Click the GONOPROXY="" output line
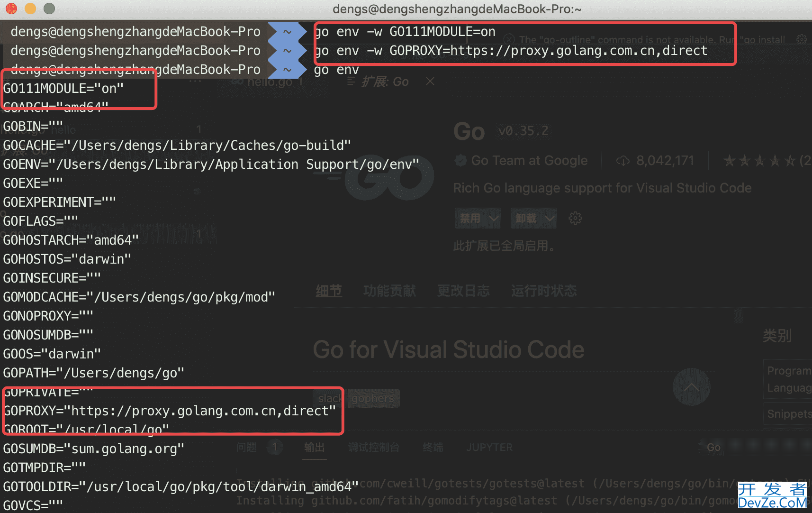Screen dimensions: 812x513 [48, 316]
